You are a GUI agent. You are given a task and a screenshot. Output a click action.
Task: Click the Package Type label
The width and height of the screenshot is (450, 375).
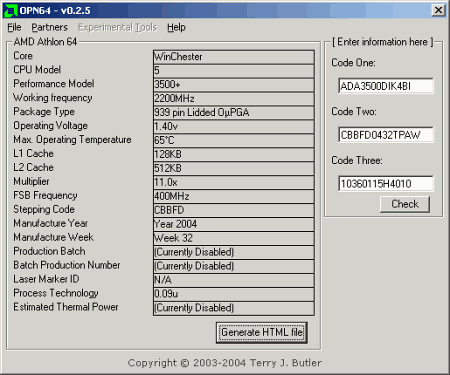click(44, 112)
